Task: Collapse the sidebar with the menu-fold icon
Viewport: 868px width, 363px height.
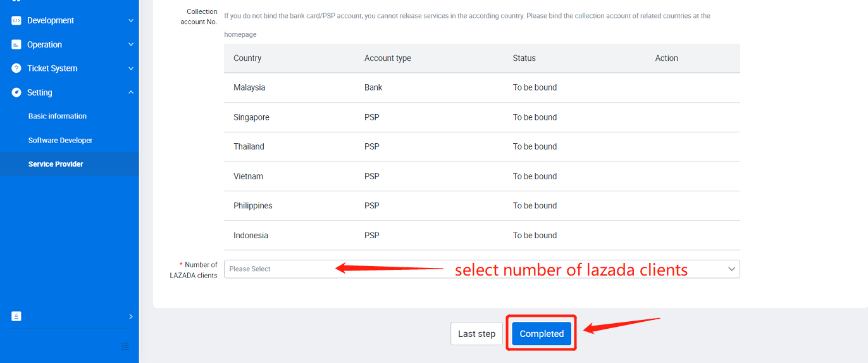Action: coord(125,347)
